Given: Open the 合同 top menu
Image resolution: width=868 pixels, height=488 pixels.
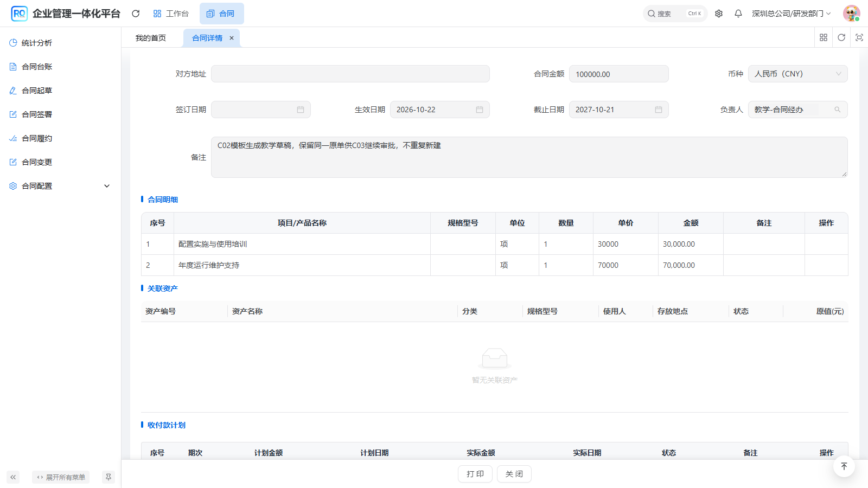Looking at the screenshot, I should tap(221, 14).
